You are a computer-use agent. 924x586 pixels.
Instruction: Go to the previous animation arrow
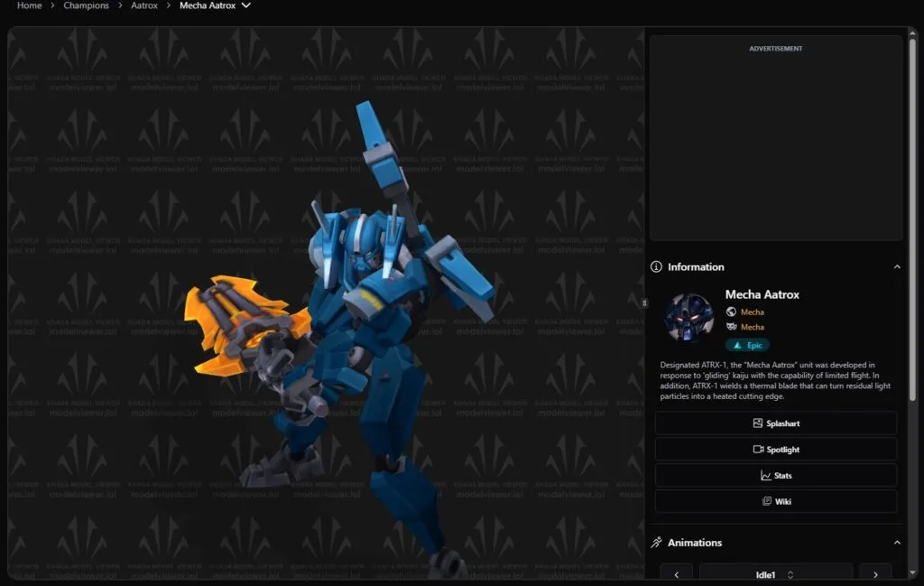[x=676, y=574]
